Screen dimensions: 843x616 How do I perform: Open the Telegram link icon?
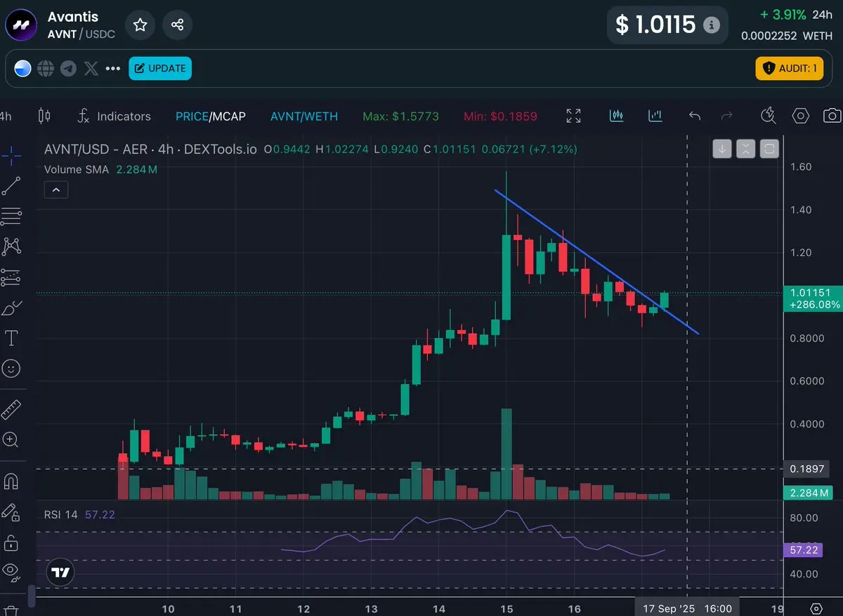pyautogui.click(x=68, y=68)
